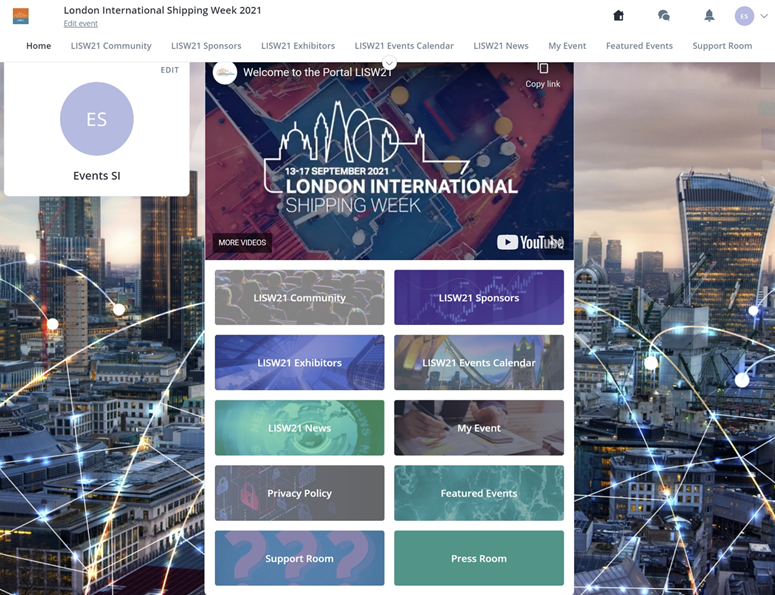Viewport: 775px width, 595px height.
Task: Open the Support Room tile
Action: pos(300,558)
